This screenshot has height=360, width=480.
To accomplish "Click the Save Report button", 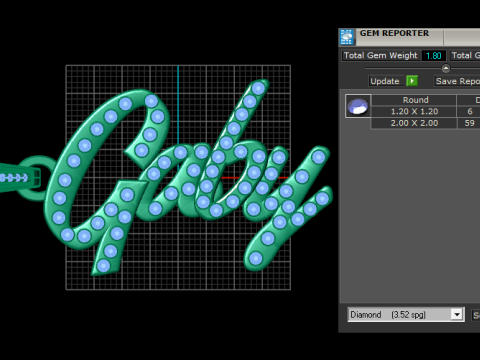I will tap(457, 81).
